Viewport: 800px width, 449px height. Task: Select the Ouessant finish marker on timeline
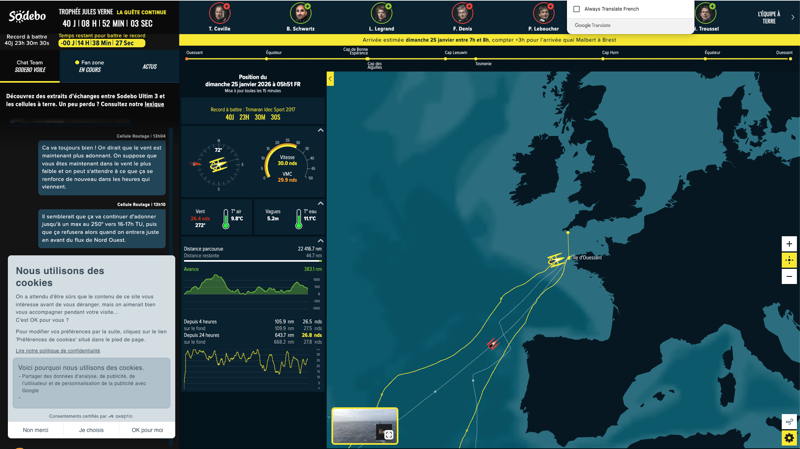(x=790, y=59)
